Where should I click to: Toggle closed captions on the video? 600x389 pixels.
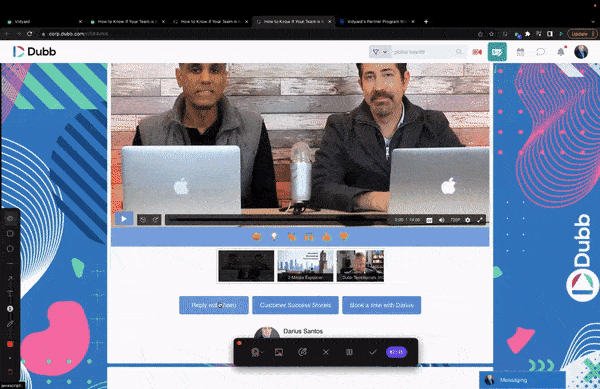429,220
